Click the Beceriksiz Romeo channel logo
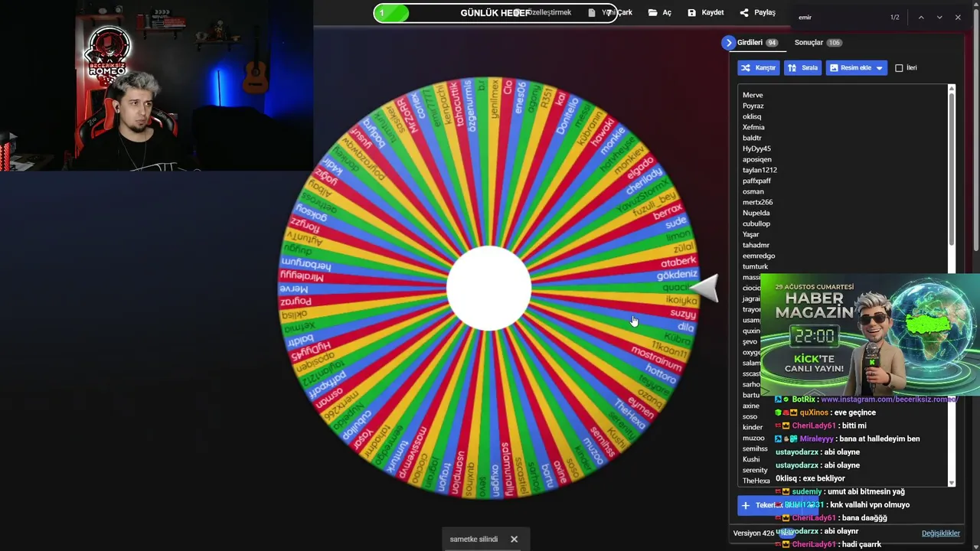 click(108, 53)
